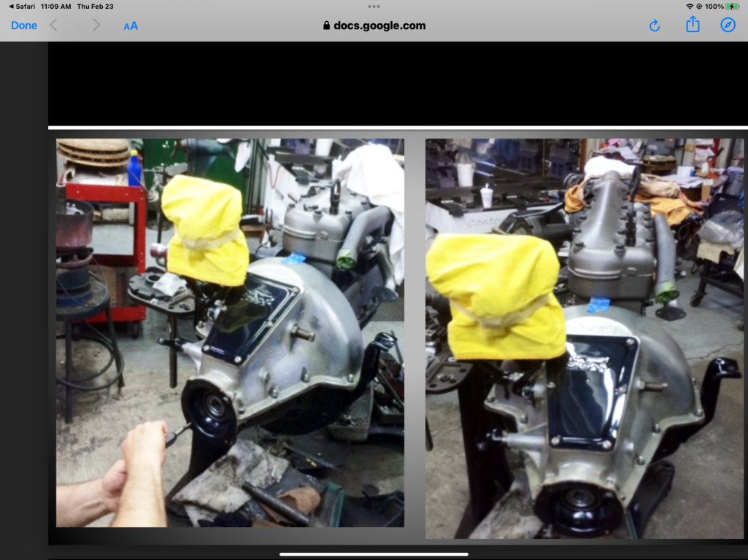Open the share sheet
748x560 pixels.
(693, 25)
